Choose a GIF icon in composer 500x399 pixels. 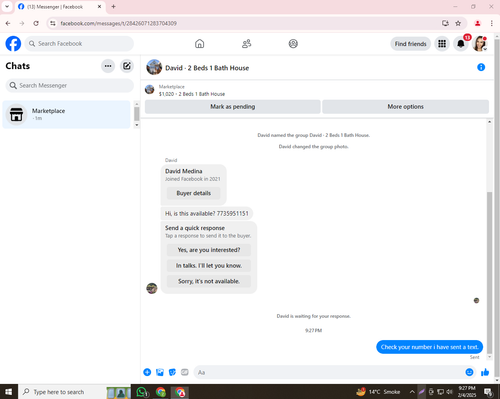click(x=185, y=372)
